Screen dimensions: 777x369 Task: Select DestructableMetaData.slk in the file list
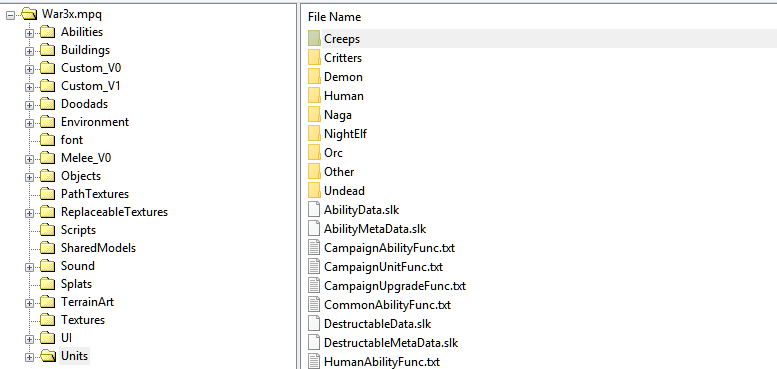point(391,342)
